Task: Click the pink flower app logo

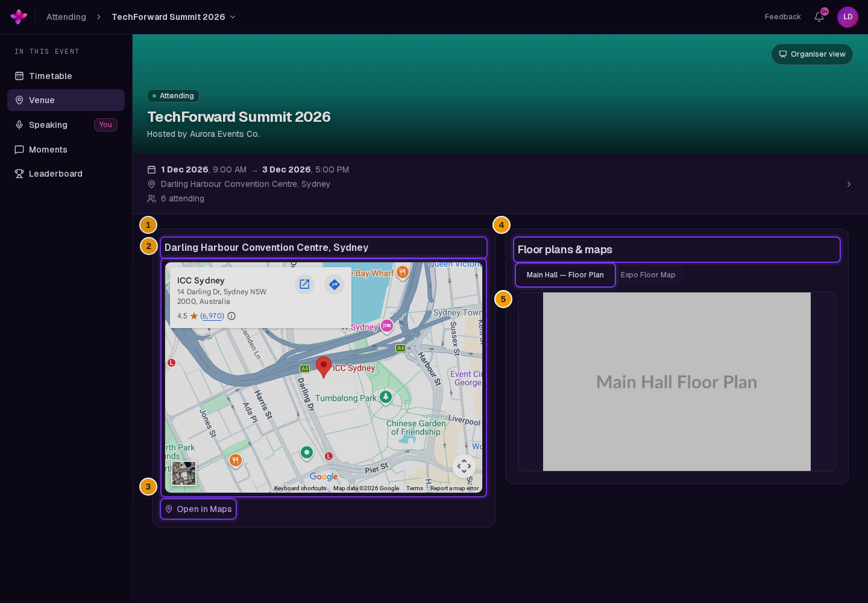Action: (x=19, y=17)
